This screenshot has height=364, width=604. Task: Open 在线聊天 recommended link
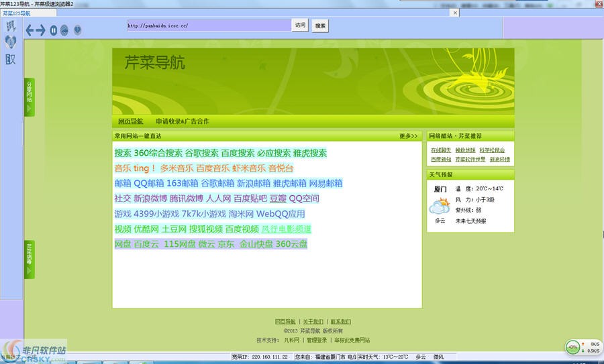441,150
